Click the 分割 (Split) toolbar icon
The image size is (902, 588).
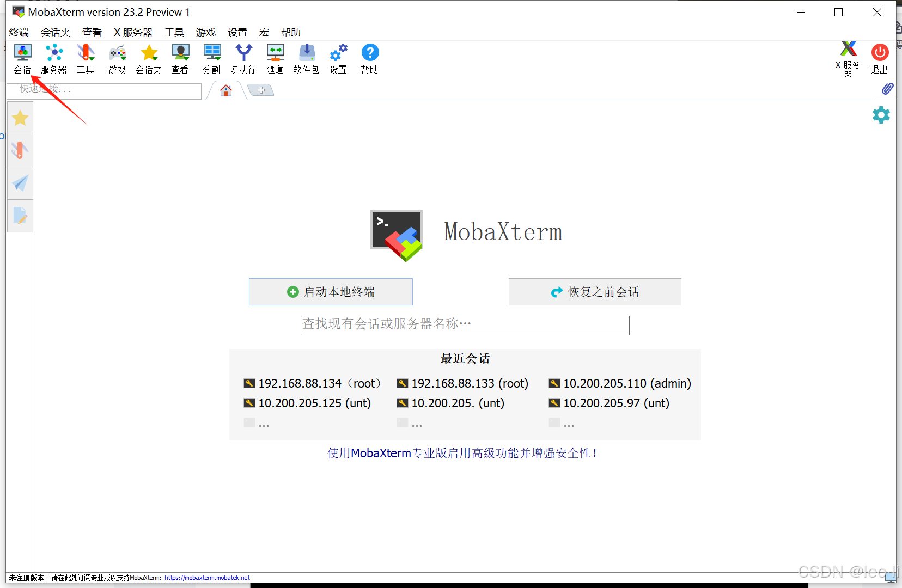[212, 59]
